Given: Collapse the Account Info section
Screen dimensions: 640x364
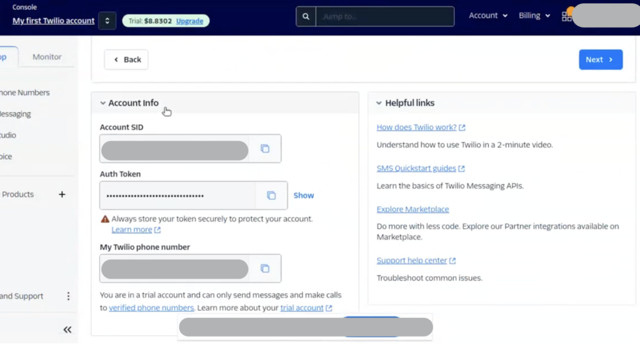Looking at the screenshot, I should [103, 103].
